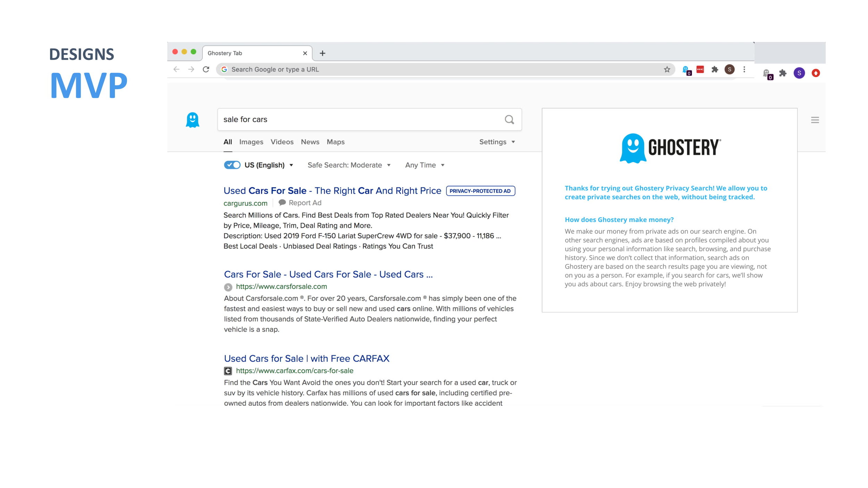Click the 'Find the Cars You Want' snippet text

tap(370, 393)
